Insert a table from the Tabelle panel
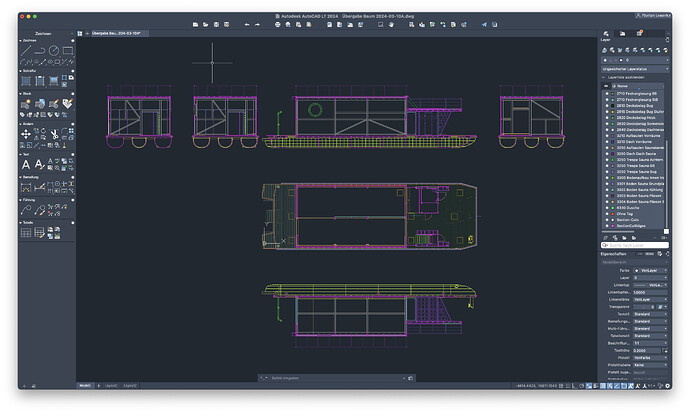Image resolution: width=690 pixels, height=413 pixels. (26, 232)
